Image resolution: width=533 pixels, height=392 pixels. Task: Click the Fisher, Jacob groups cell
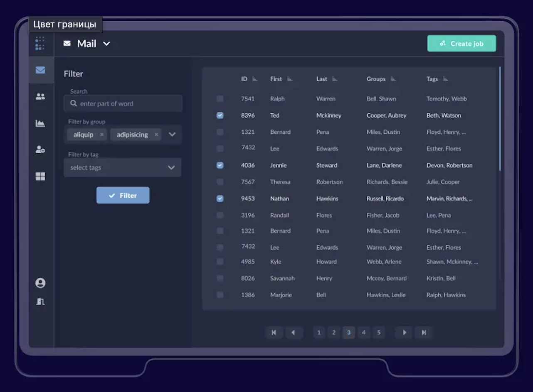pos(383,215)
